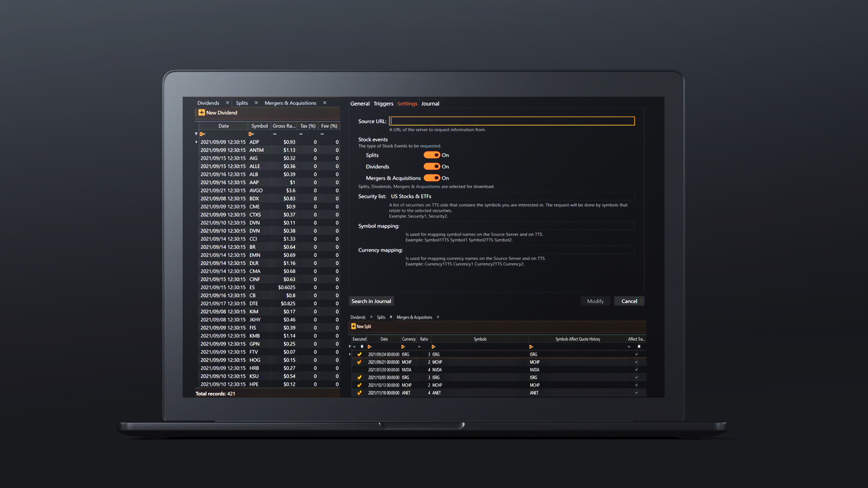This screenshot has width=868, height=488.
Task: Click the executed checkmark icon for ISRG 2021/09/24
Action: coord(359,354)
